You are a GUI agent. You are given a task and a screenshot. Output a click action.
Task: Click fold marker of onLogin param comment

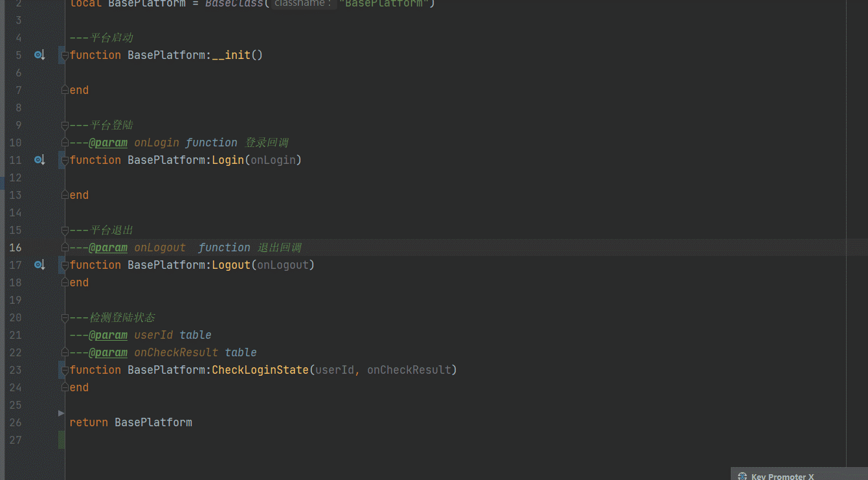(x=65, y=143)
